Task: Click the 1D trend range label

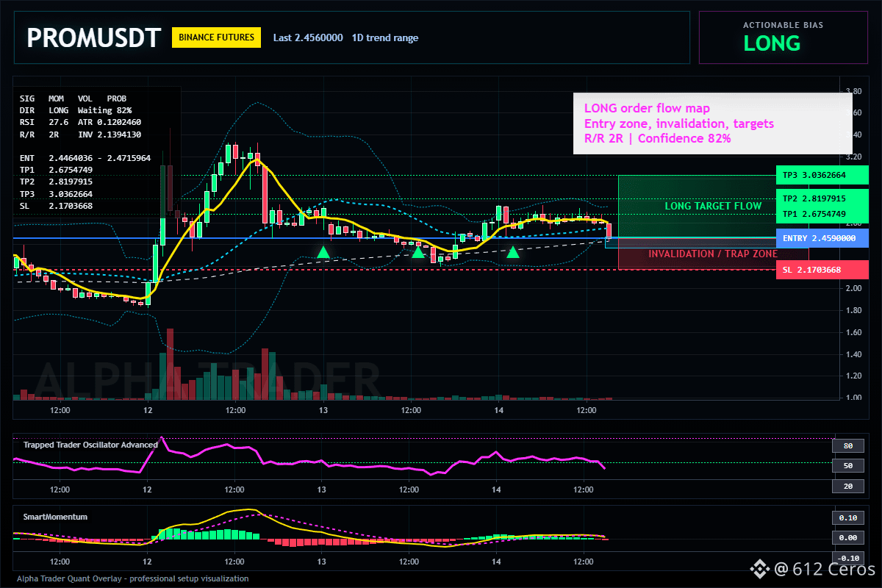Action: (385, 37)
